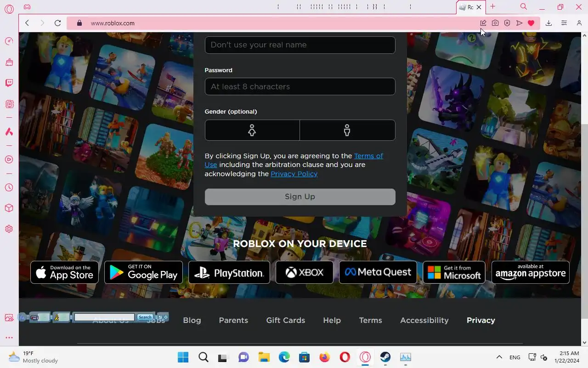This screenshot has height=368, width=588.
Task: Reload the Roblox page
Action: point(57,23)
